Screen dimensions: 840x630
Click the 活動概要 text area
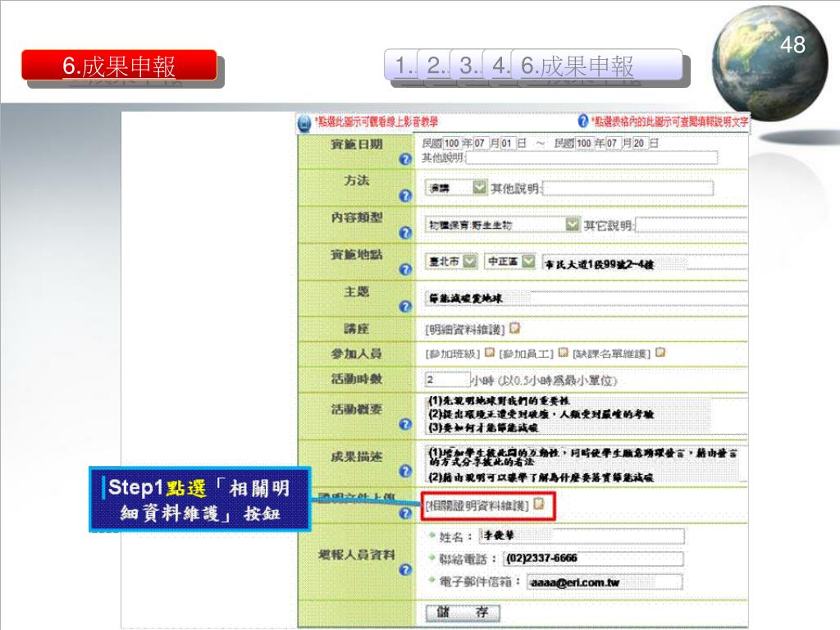point(586,414)
